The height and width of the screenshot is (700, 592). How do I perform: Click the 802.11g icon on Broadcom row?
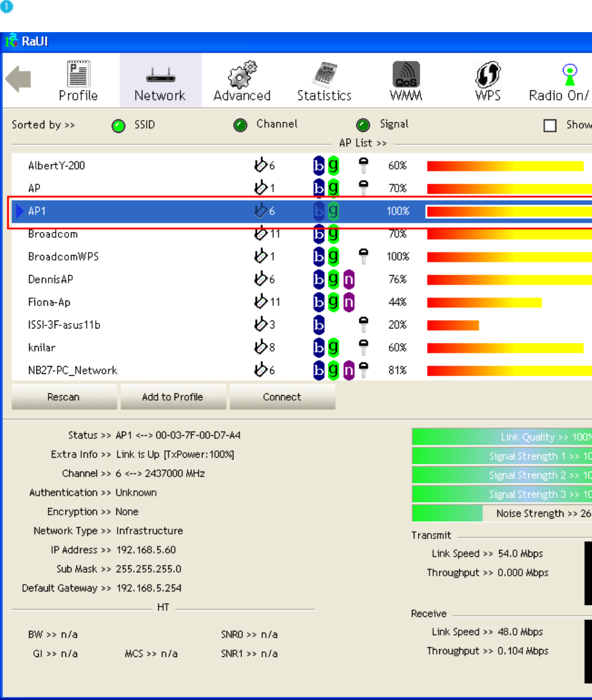pyautogui.click(x=333, y=233)
